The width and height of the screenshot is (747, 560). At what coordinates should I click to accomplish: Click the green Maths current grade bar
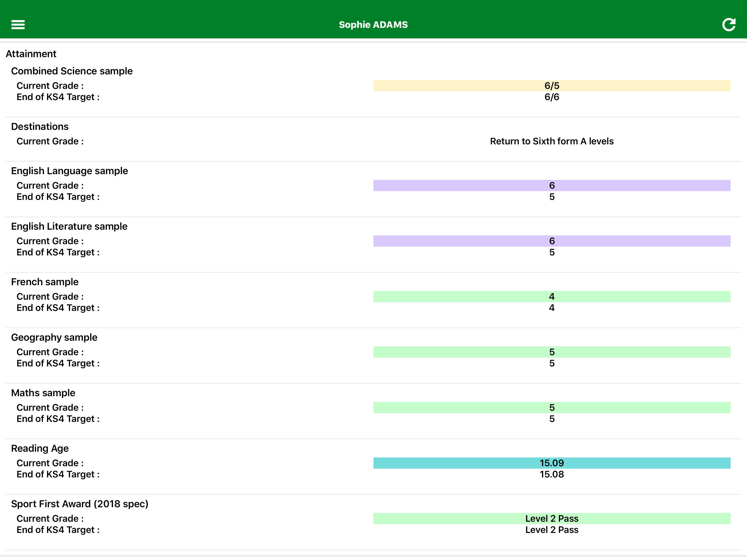point(552,407)
